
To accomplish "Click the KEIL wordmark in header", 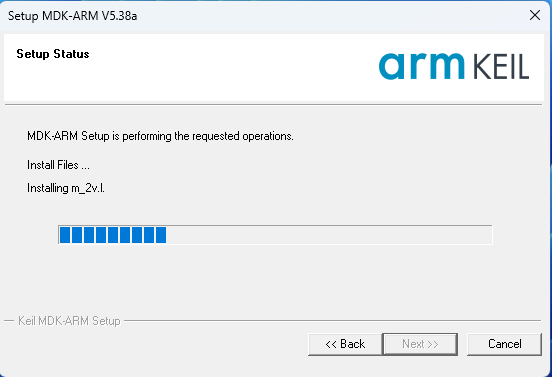I will point(501,67).
